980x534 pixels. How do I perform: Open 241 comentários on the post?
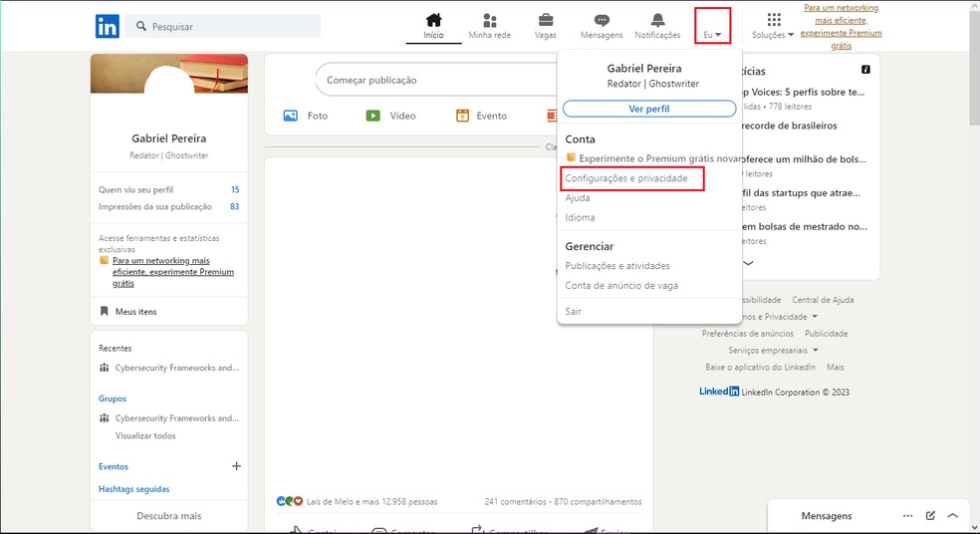(515, 501)
